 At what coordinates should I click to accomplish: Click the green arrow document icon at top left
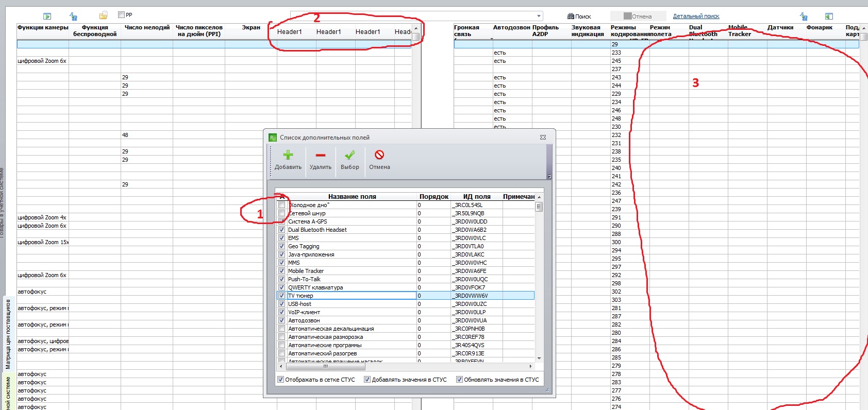47,16
